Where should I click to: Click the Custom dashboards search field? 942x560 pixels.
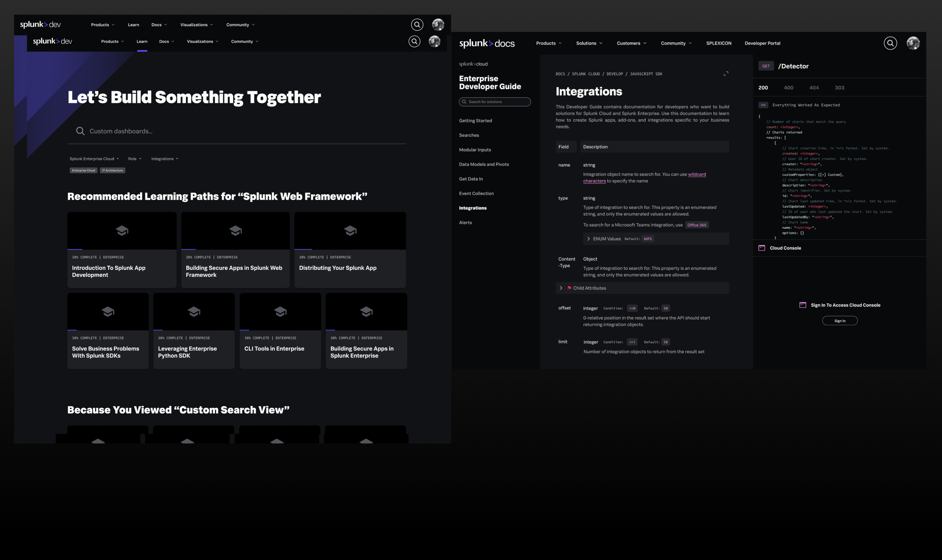pyautogui.click(x=236, y=131)
